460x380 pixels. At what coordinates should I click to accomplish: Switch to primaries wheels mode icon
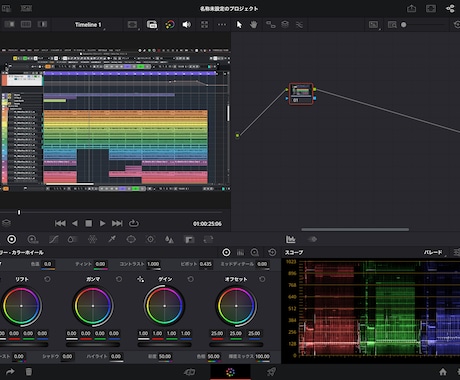tap(226, 252)
